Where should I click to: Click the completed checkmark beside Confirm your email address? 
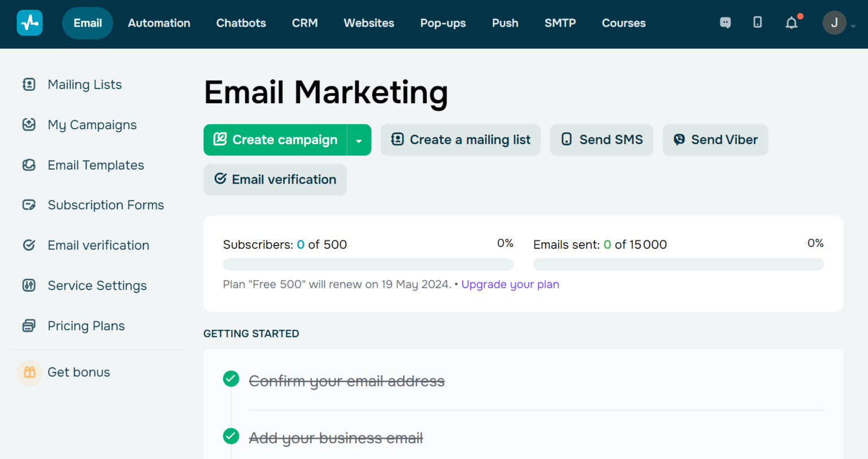(231, 378)
